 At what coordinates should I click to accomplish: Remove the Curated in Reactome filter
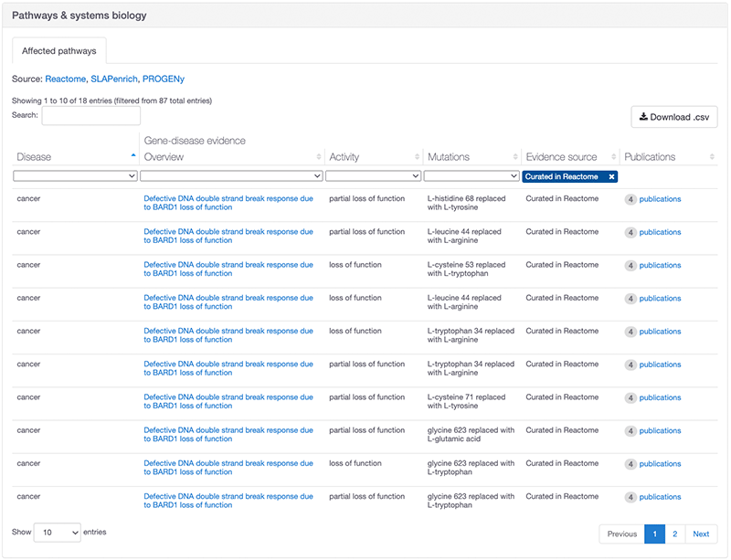611,176
